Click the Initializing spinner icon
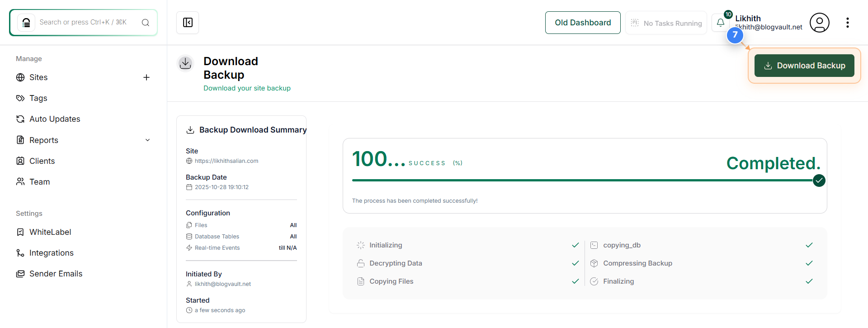Viewport: 868px width, 328px height. pyautogui.click(x=361, y=245)
